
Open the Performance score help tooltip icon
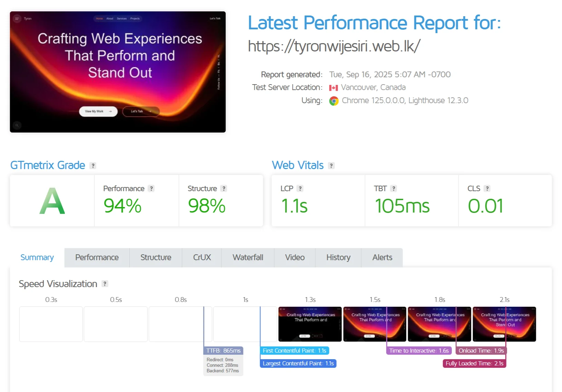coord(151,188)
